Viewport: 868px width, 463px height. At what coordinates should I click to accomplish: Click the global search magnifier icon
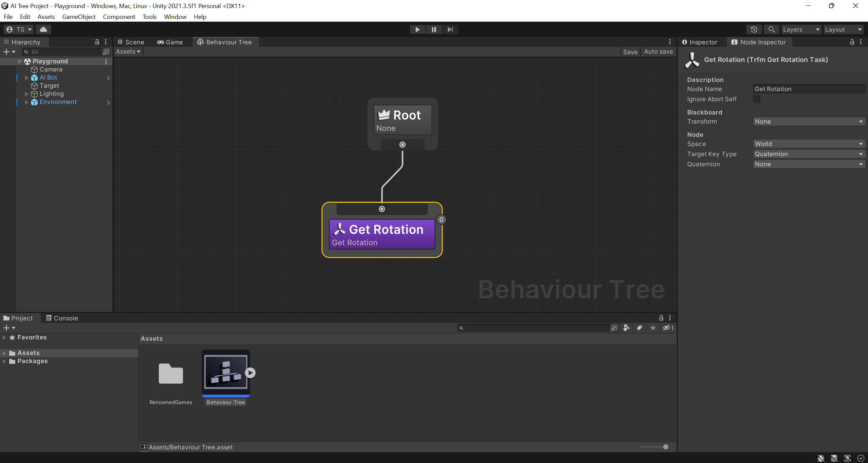pyautogui.click(x=771, y=29)
